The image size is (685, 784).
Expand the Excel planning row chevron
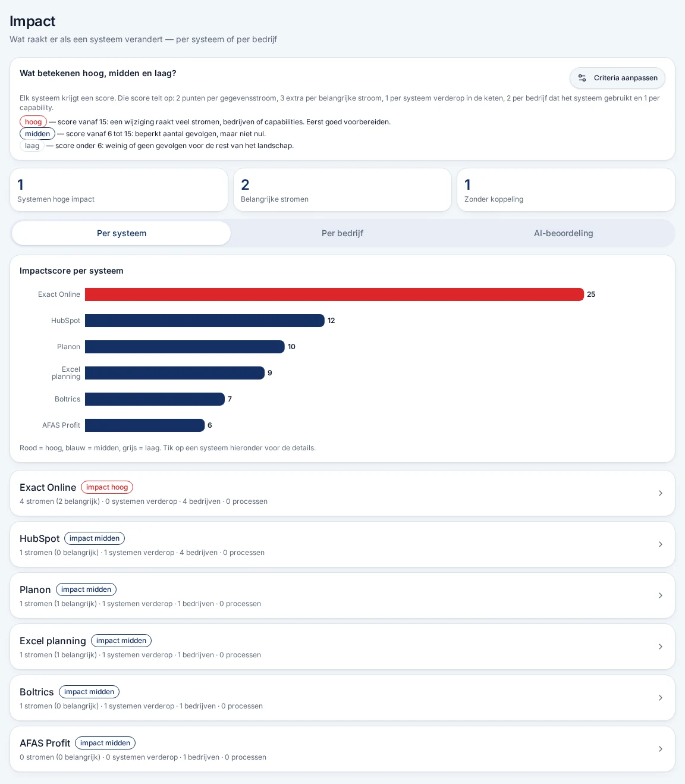[x=660, y=647]
